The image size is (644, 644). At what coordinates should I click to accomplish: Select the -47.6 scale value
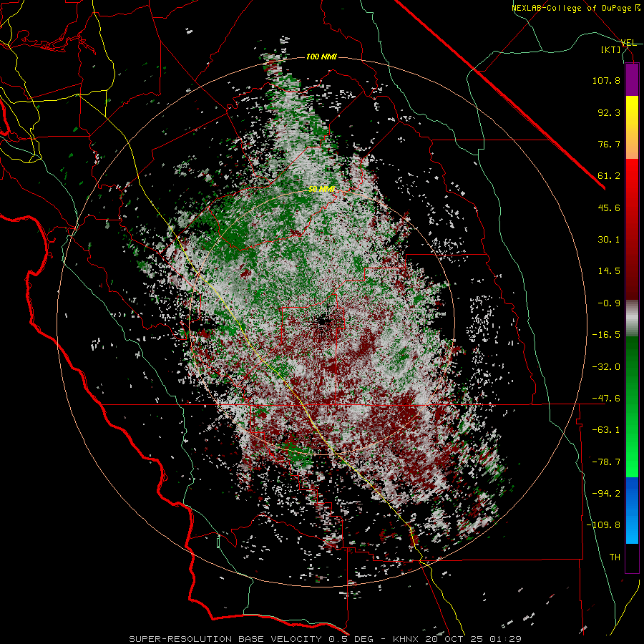606,399
